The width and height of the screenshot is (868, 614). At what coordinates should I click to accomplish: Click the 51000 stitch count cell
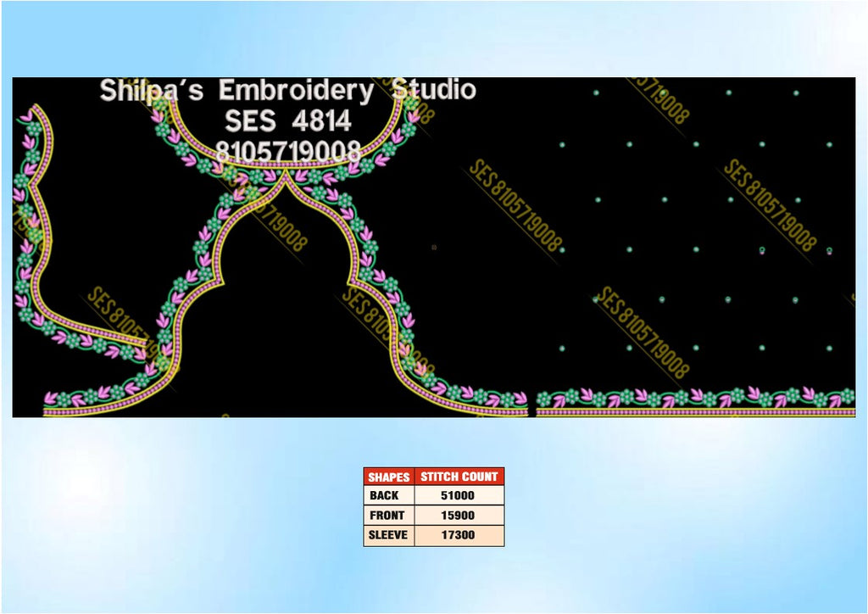[x=458, y=495]
